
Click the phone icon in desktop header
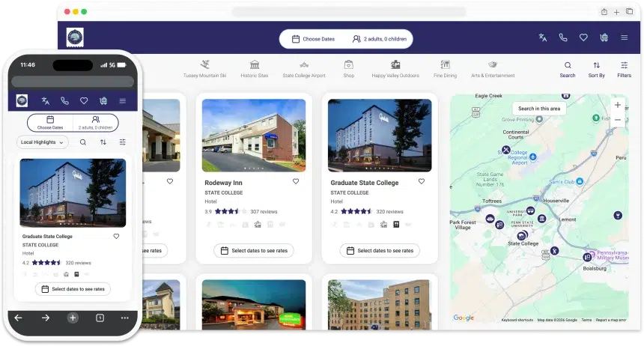click(x=563, y=37)
